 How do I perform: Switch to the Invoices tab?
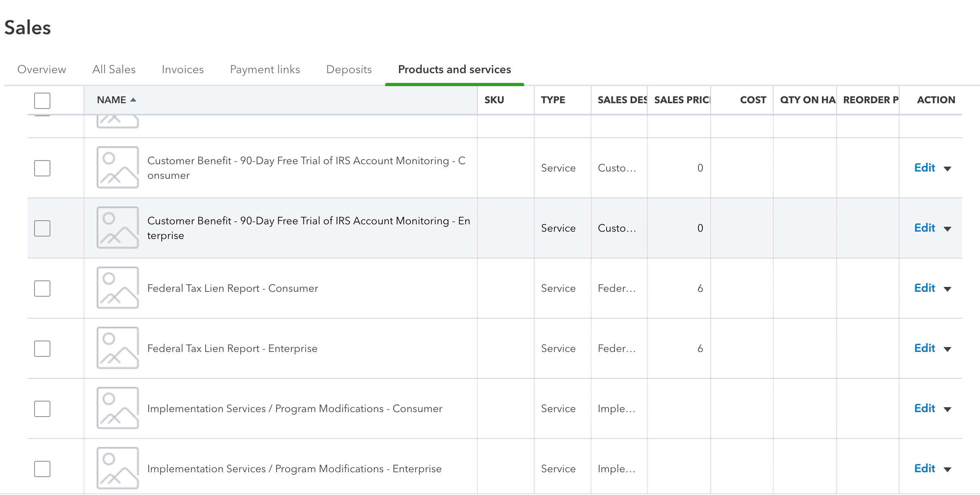coord(182,69)
